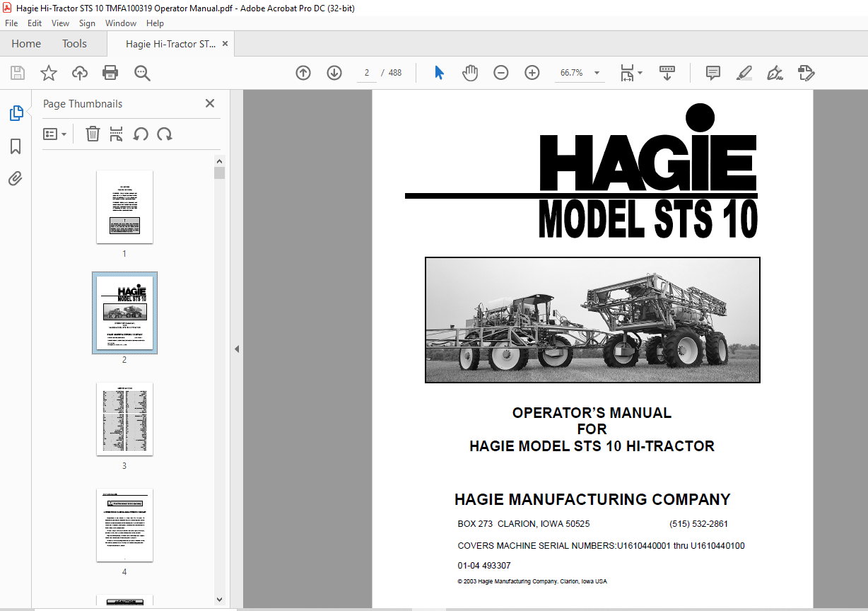Screen dimensions: 868x611
Task: Click the sprayer photo in the document
Action: [592, 320]
